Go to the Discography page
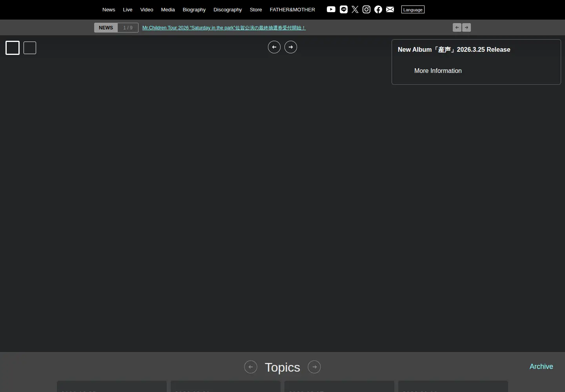This screenshot has width=565, height=392. pos(228,9)
